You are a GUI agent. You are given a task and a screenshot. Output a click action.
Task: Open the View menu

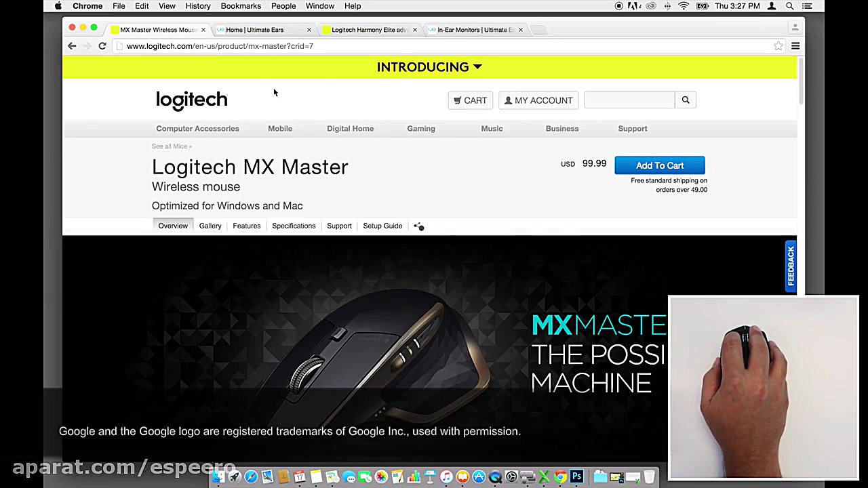(167, 6)
